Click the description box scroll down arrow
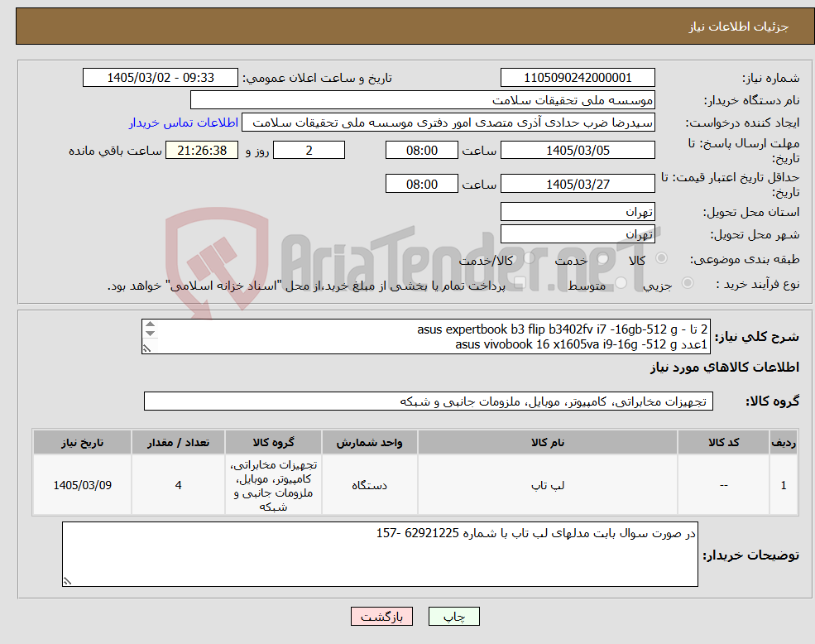Screen dimensions: 815x644 pos(151,333)
